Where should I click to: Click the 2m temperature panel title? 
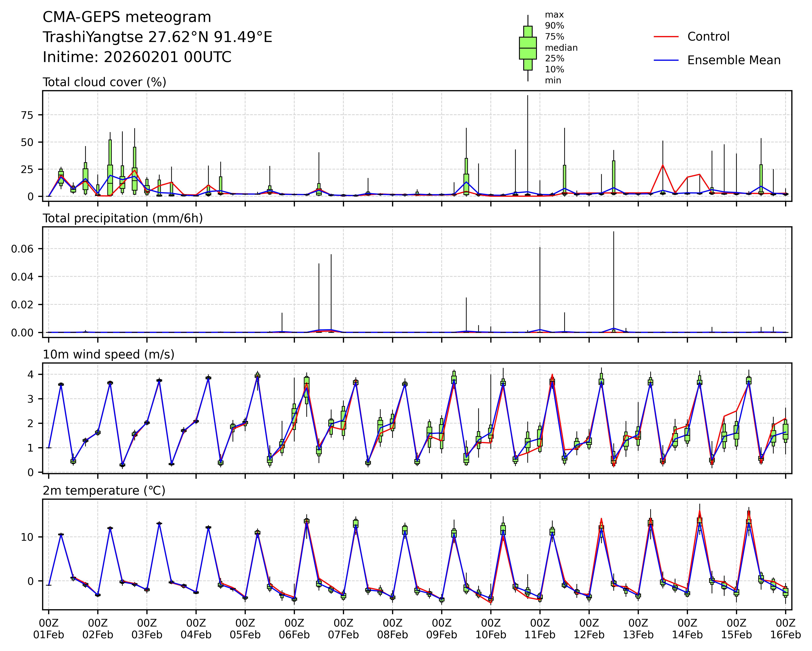104,491
